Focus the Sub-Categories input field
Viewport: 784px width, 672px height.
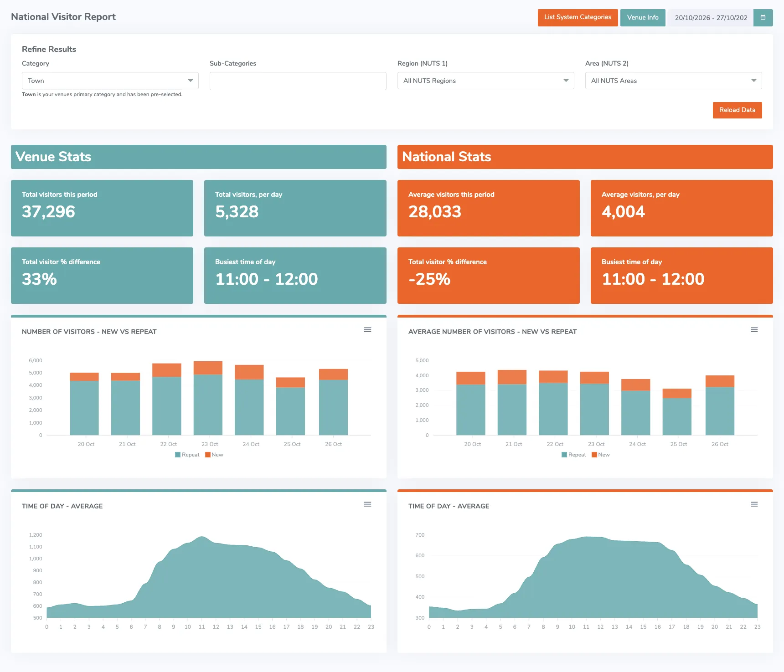point(298,81)
